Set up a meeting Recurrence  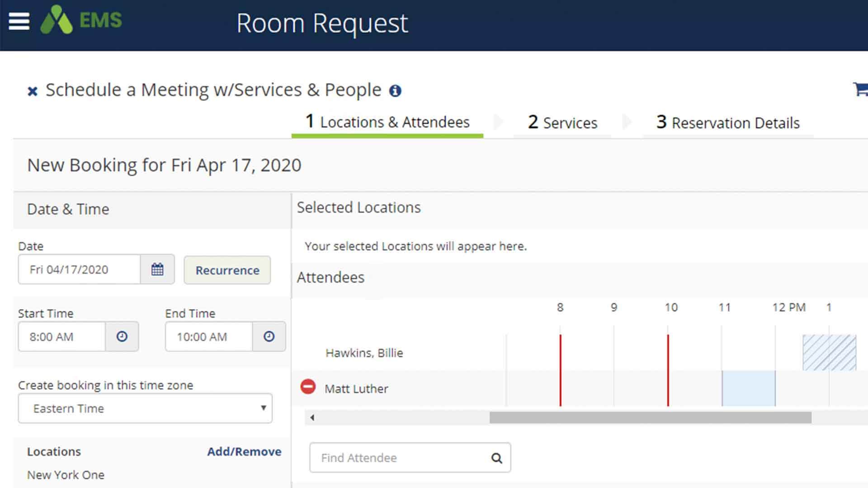click(x=227, y=270)
